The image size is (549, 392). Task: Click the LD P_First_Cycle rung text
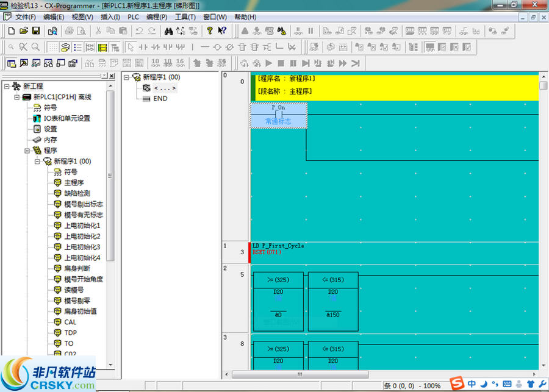278,246
